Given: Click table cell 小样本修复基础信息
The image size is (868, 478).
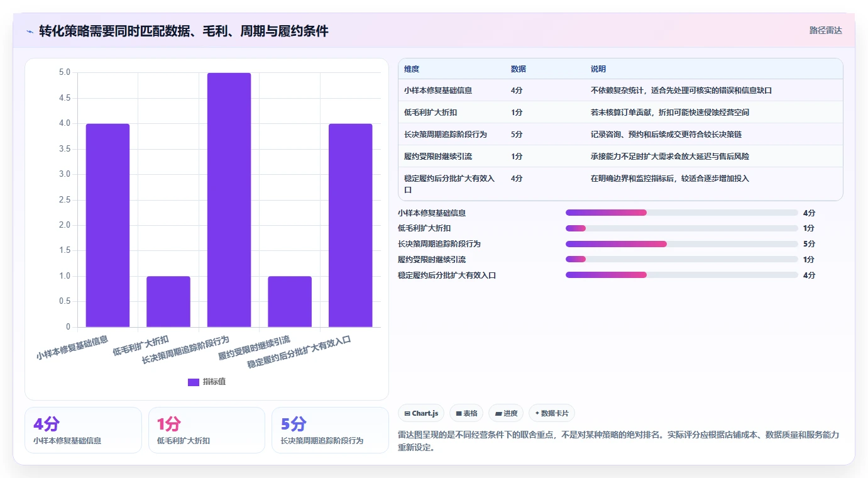Looking at the screenshot, I should click(438, 91).
